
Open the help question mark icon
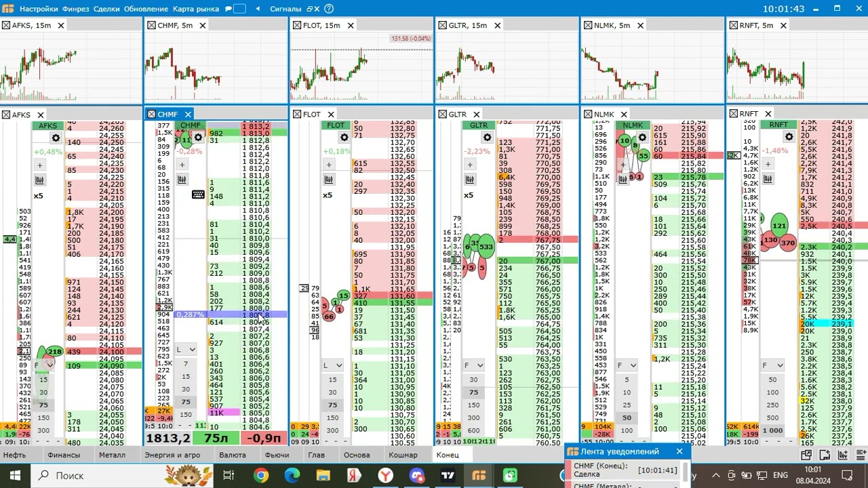pos(329,9)
